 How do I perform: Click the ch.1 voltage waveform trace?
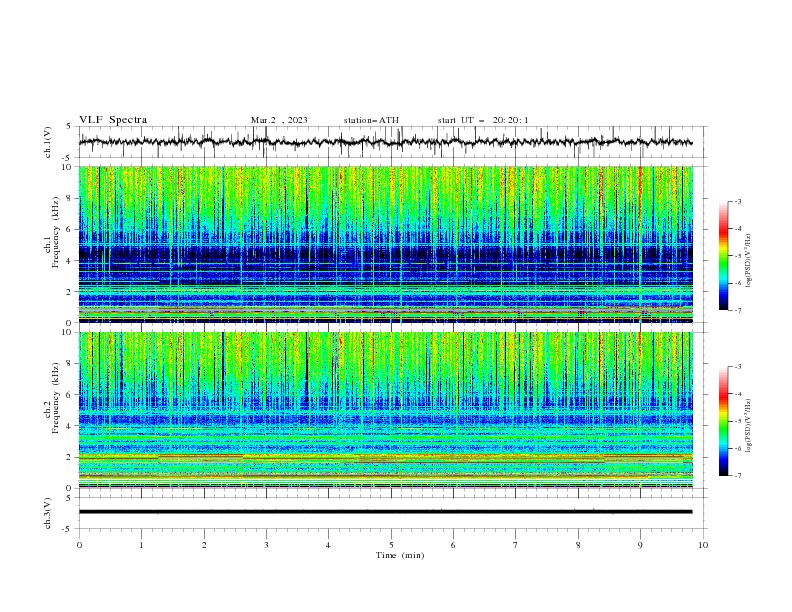[x=385, y=142]
